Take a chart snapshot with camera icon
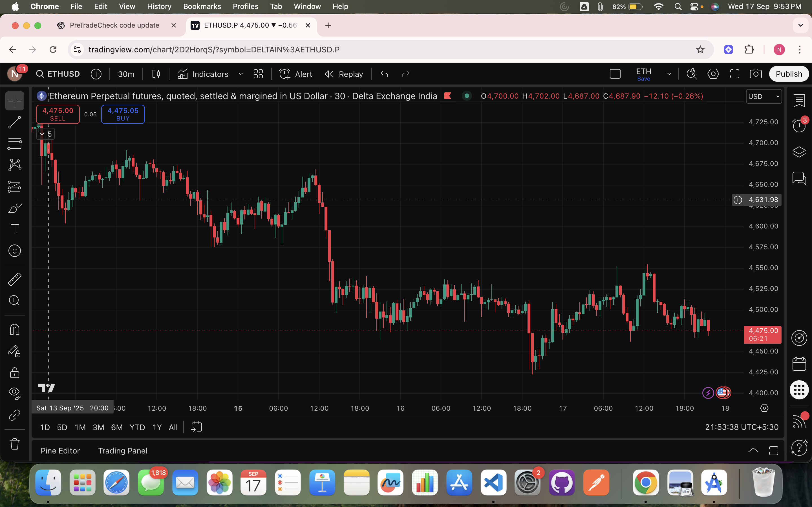This screenshot has width=812, height=507. pos(756,74)
